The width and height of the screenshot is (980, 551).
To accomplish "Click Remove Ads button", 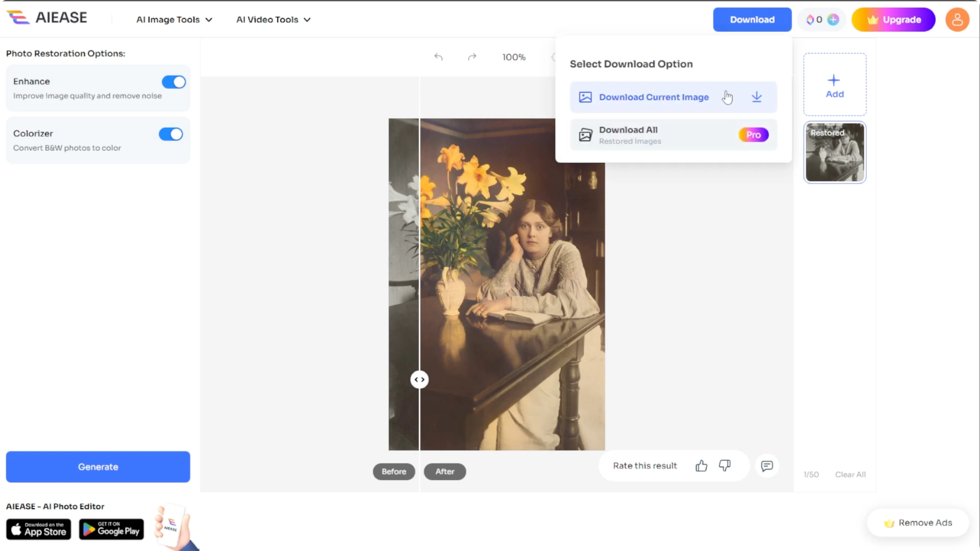I will [x=918, y=523].
